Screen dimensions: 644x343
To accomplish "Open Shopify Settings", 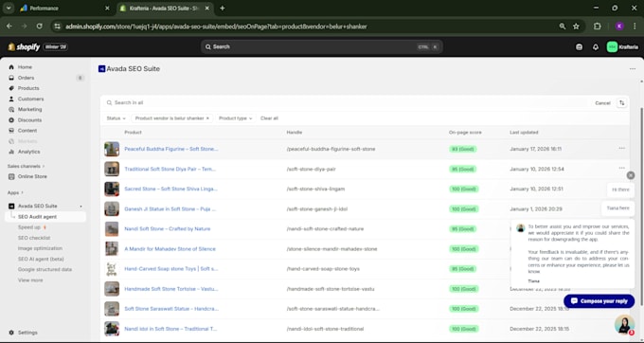I will 27,333.
